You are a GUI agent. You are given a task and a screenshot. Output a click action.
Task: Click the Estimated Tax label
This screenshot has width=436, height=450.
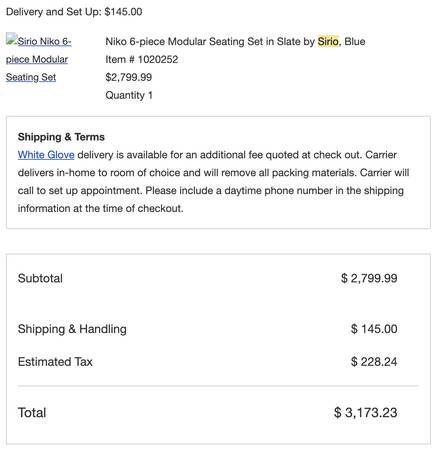(x=55, y=362)
